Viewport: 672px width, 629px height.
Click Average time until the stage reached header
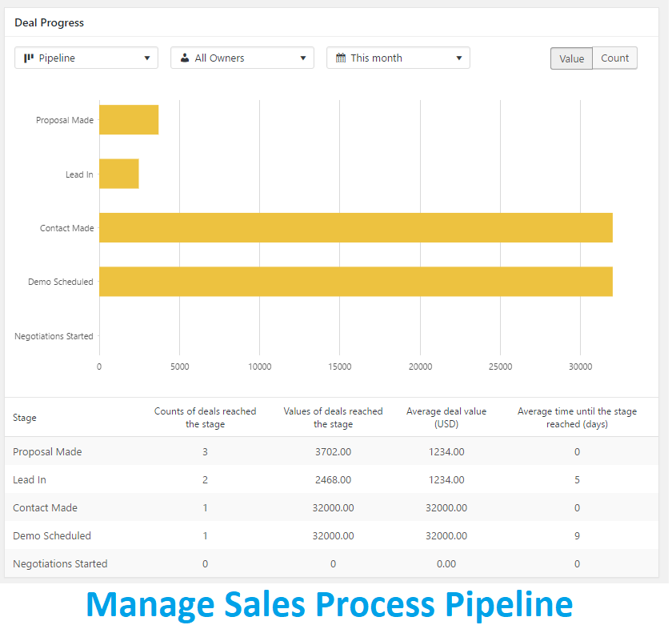click(577, 418)
